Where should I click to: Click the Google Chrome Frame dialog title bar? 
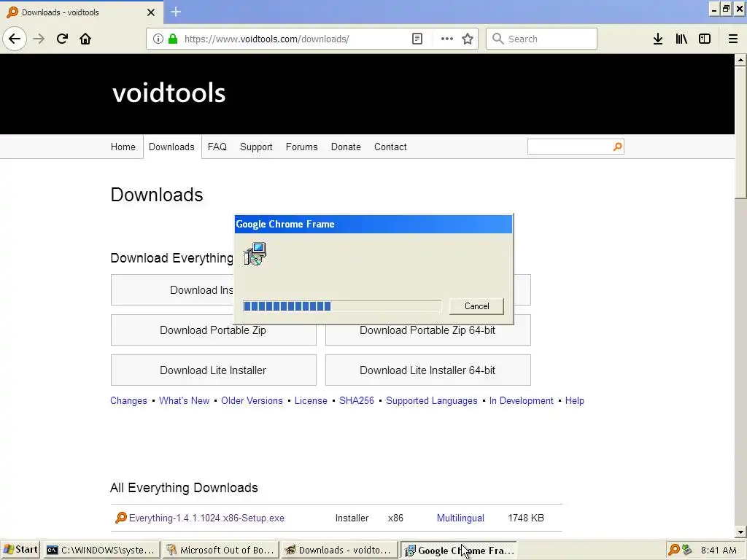pos(373,224)
